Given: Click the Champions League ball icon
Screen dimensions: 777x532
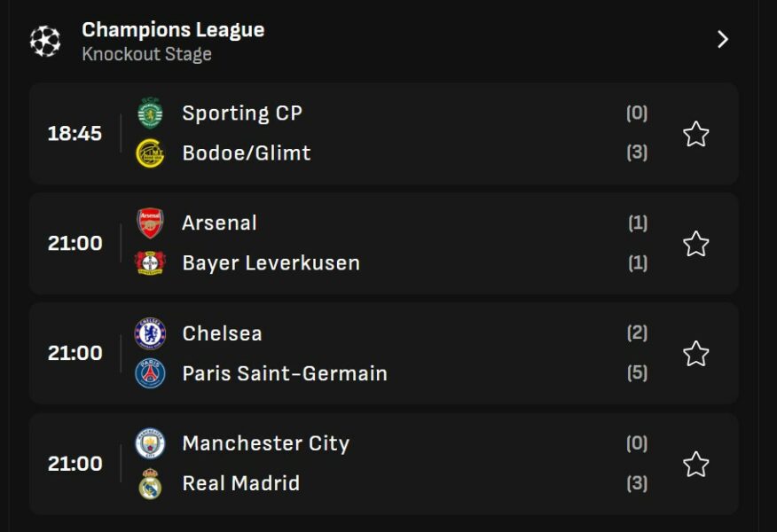Looking at the screenshot, I should coord(45,41).
